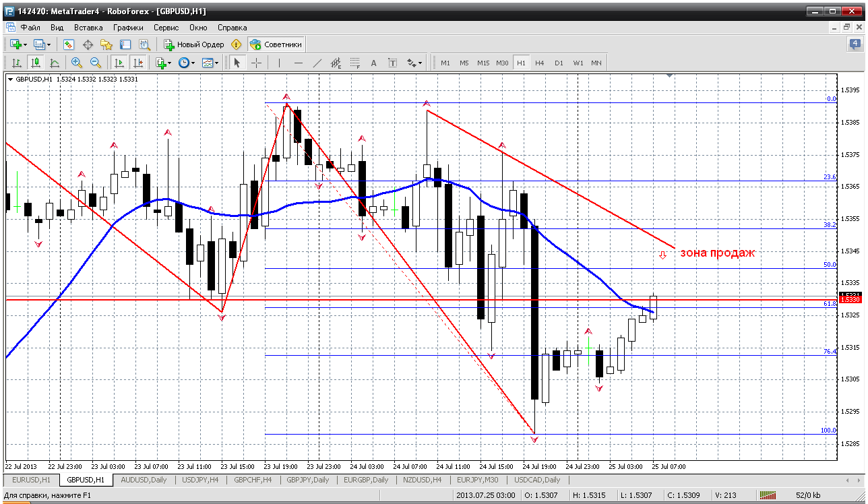Screen dimensions: 868x504
Task: Select the Fibonacci retracement tool
Action: pos(355,63)
